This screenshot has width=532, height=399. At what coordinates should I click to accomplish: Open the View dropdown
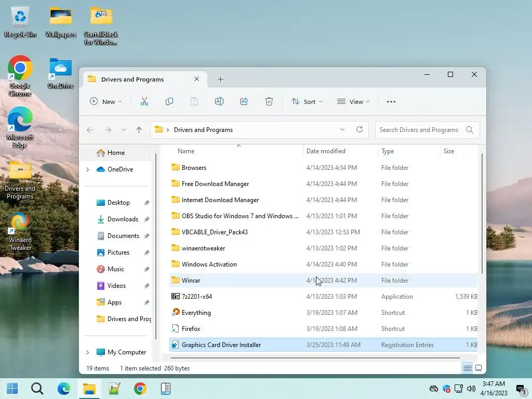tap(353, 101)
